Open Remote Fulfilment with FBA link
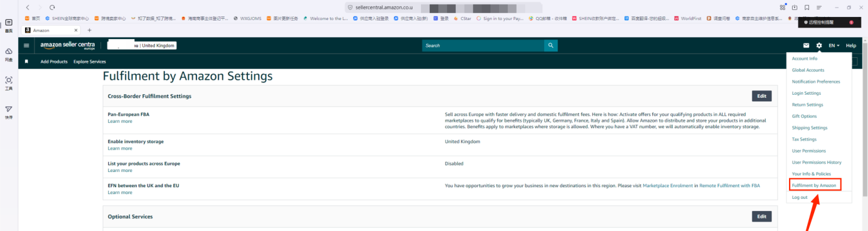868x231 pixels. pos(729,185)
